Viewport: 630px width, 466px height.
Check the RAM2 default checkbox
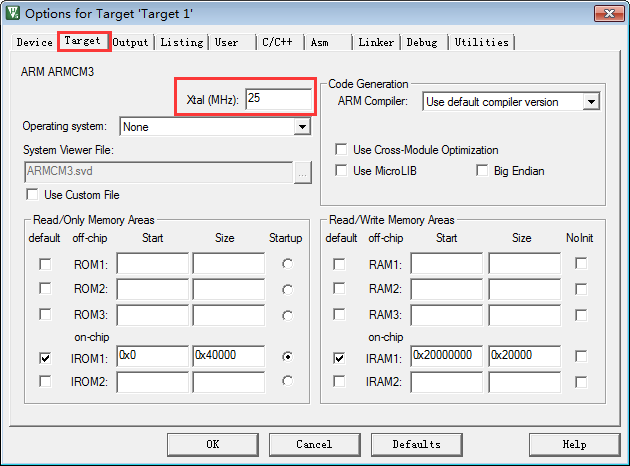tap(339, 288)
